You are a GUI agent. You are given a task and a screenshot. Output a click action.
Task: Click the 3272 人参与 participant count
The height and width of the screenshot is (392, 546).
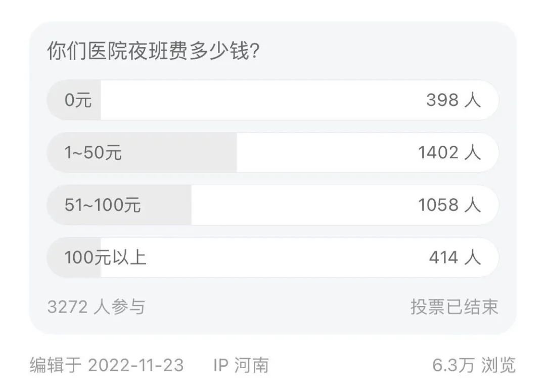(x=96, y=307)
